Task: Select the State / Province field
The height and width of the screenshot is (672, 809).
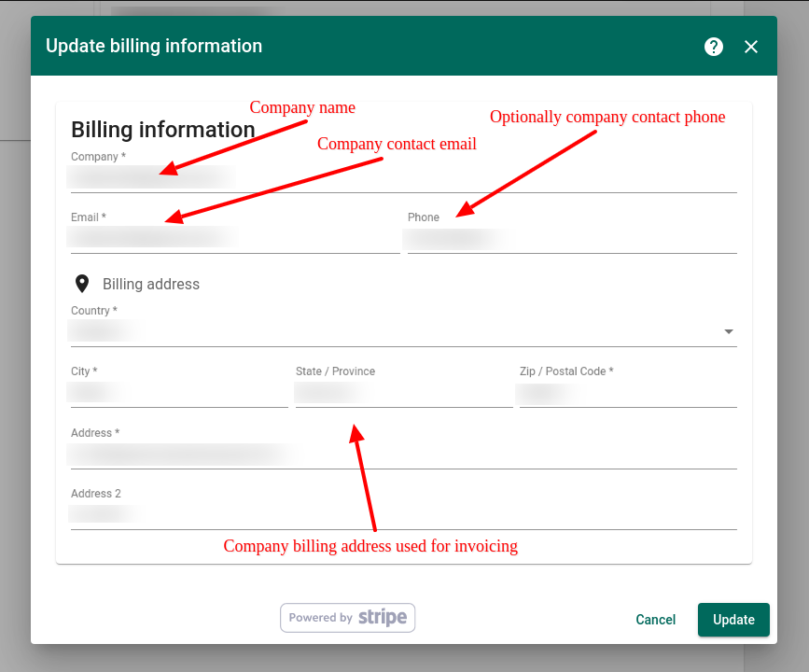Action: (403, 393)
